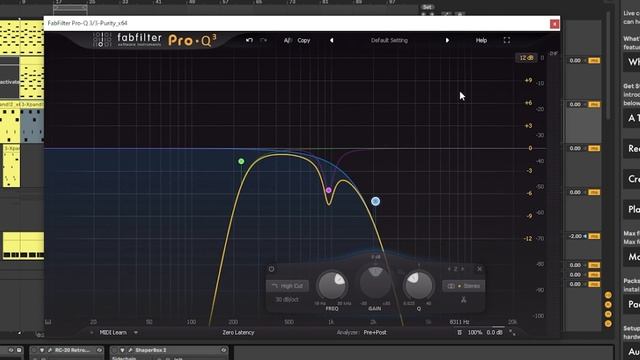The width and height of the screenshot is (640, 360).
Task: Select the magenta notch EQ band node
Action: pyautogui.click(x=329, y=190)
